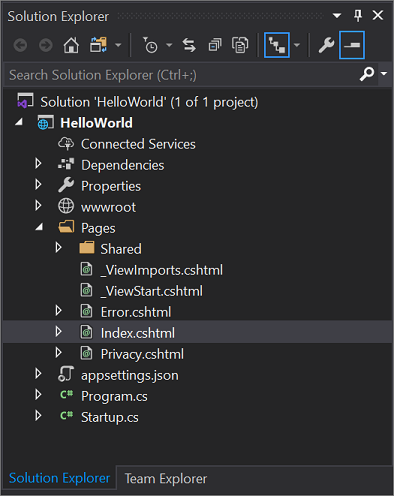394x496 pixels.
Task: Click the Properties wrench icon in tree
Action: tap(66, 185)
